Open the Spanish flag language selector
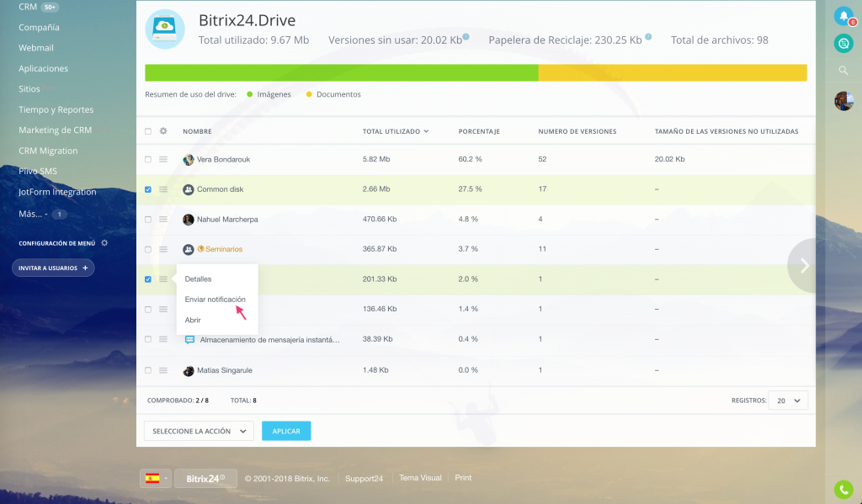The width and height of the screenshot is (862, 504). click(x=156, y=478)
